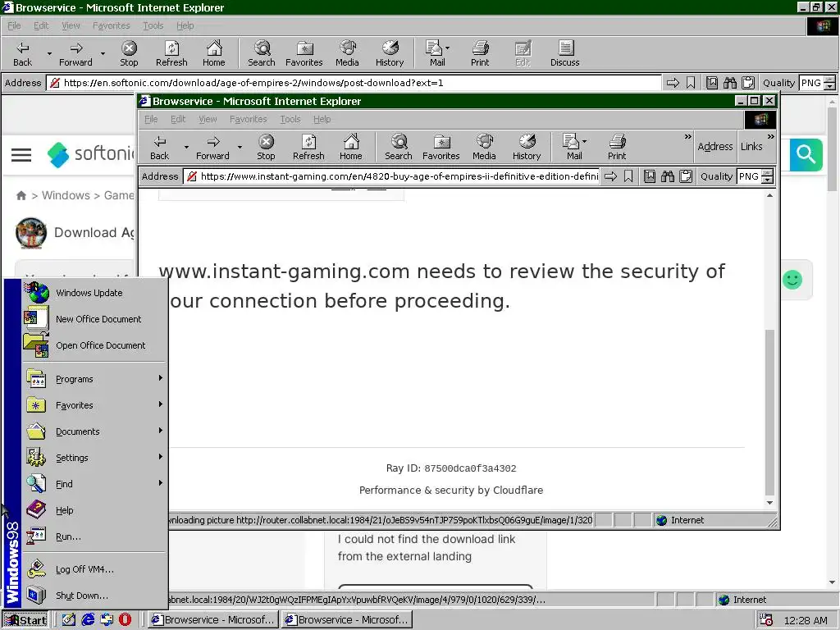The height and width of the screenshot is (630, 840).
Task: Select Shut Down... in the Start menu
Action: tap(94, 596)
